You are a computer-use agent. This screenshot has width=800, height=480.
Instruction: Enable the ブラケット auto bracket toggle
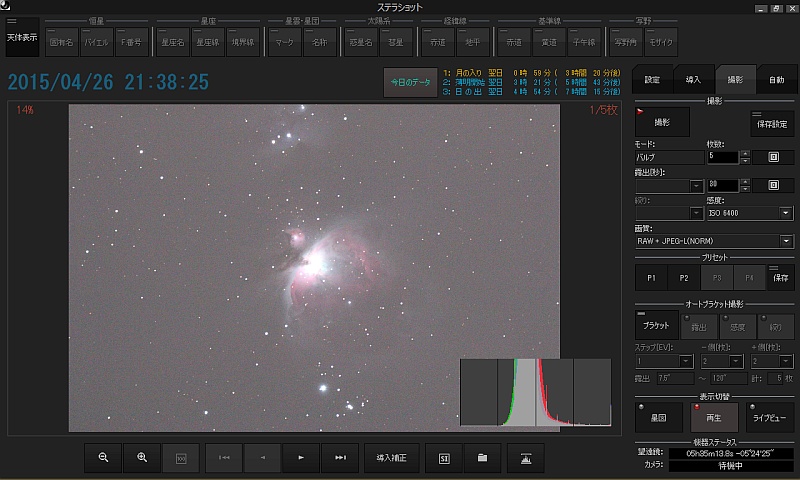[x=655, y=325]
